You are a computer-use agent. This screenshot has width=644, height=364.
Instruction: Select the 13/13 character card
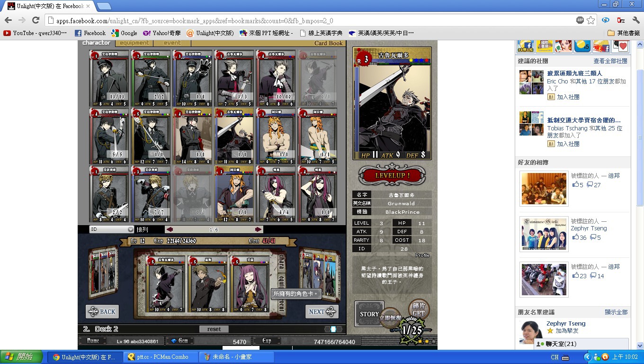tap(109, 78)
